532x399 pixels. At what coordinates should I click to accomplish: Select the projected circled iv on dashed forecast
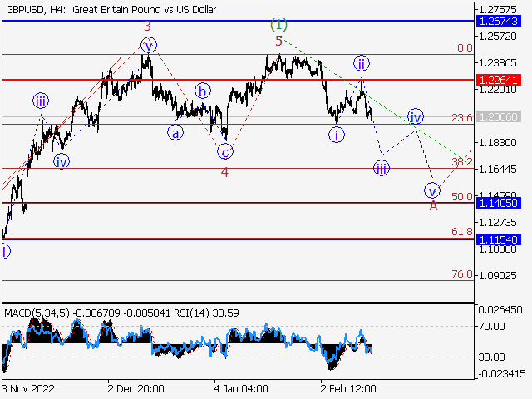pyautogui.click(x=416, y=117)
